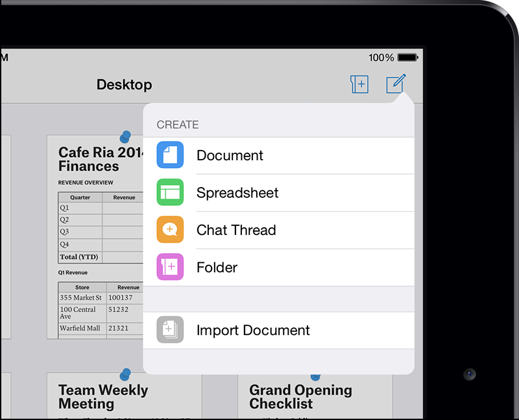Tap the compose pencil icon

[x=396, y=84]
